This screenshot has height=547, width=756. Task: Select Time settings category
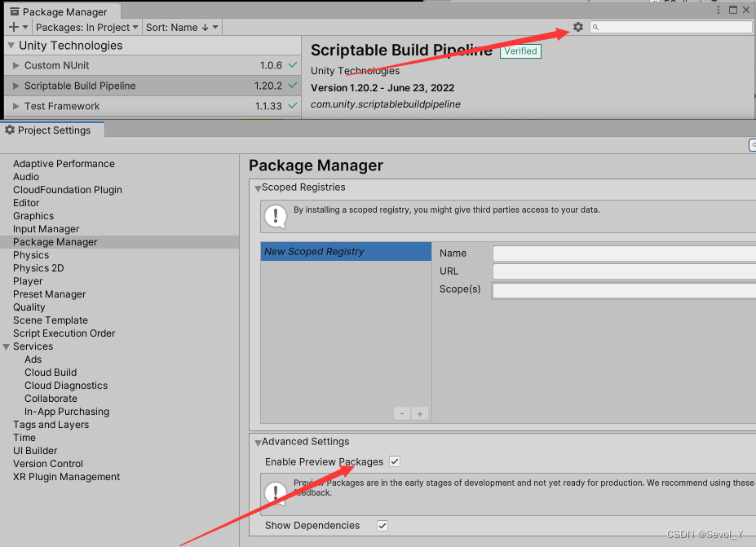pyautogui.click(x=24, y=438)
